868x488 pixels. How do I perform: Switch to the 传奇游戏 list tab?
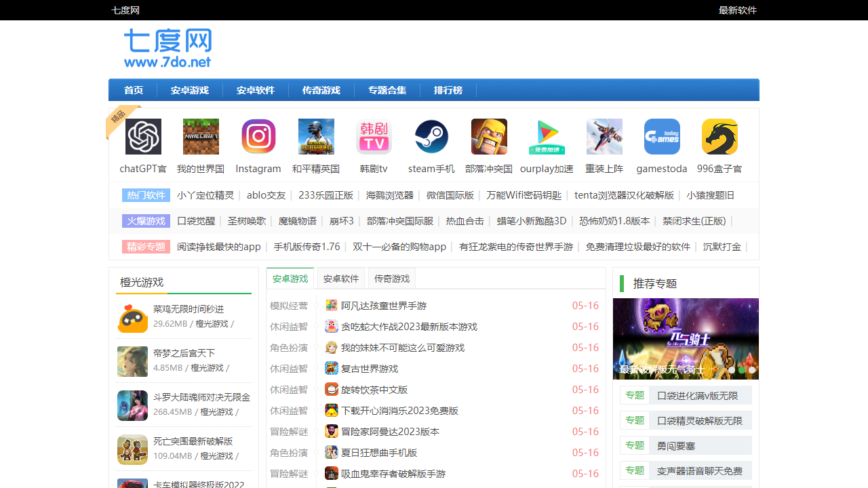(x=392, y=279)
